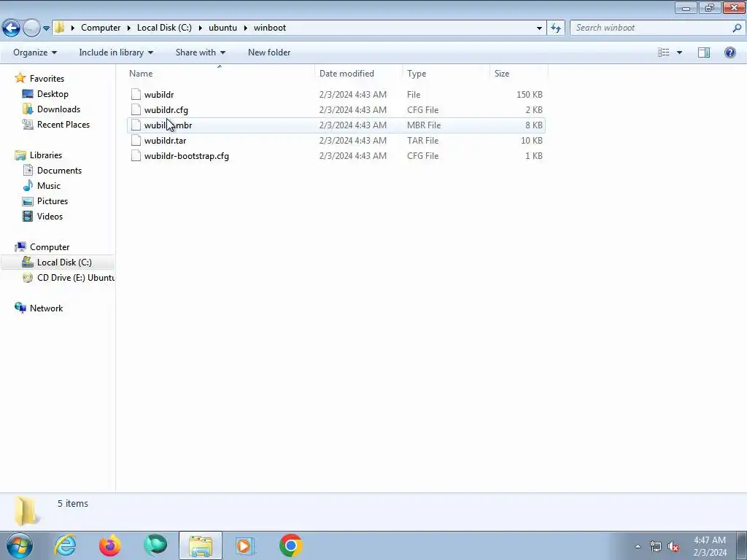Image resolution: width=747 pixels, height=560 pixels.
Task: Click the search magnifier icon
Action: [737, 28]
